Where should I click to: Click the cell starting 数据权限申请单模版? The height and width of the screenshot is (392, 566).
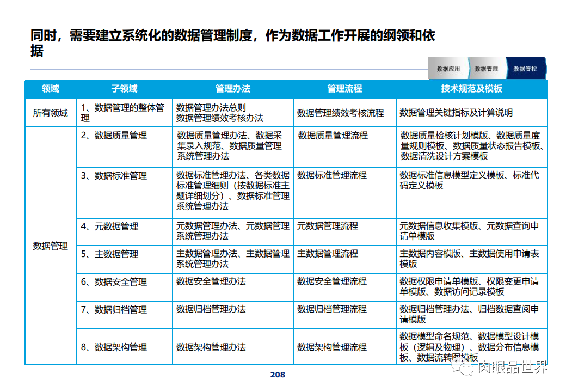471,287
